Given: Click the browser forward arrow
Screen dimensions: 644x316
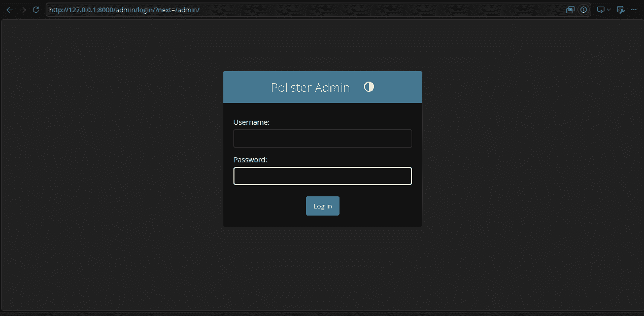Looking at the screenshot, I should tap(22, 10).
